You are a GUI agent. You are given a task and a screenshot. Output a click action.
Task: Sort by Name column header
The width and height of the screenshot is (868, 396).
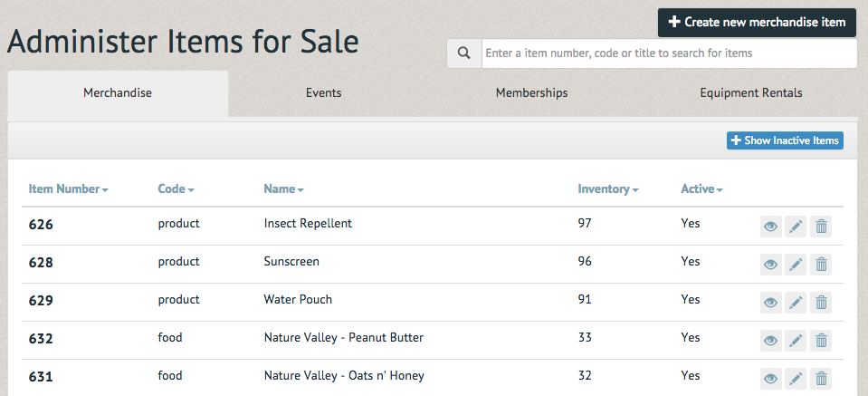click(x=283, y=188)
